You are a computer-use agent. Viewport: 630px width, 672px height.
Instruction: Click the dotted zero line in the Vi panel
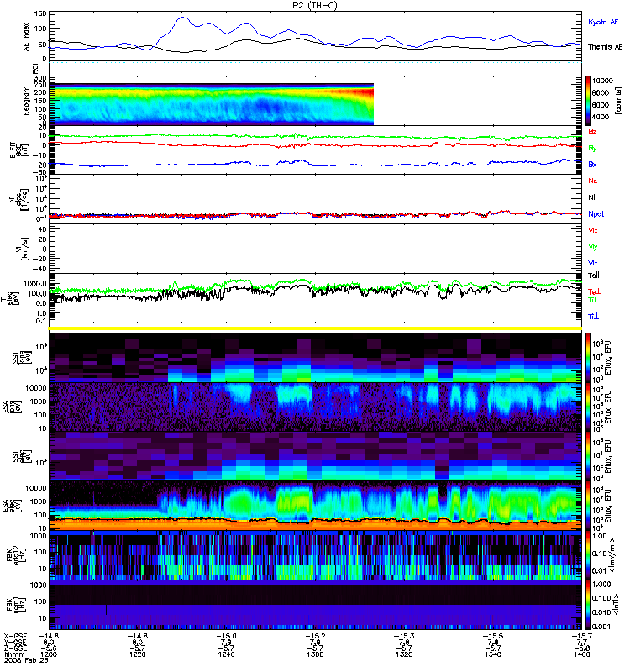pos(316,249)
